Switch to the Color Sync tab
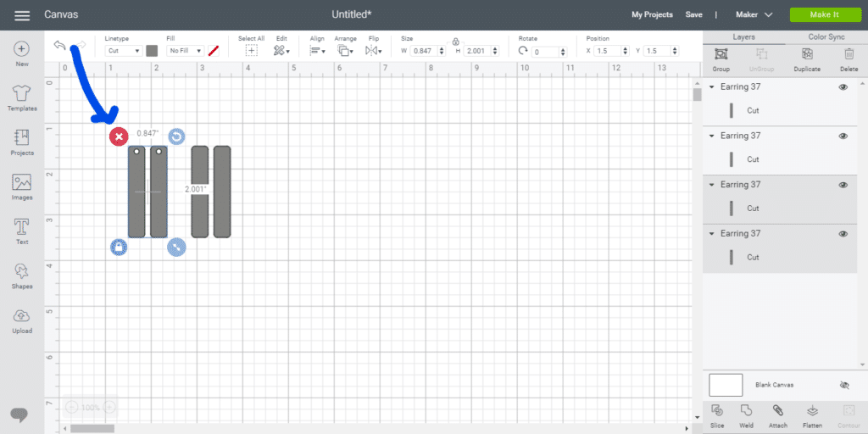The width and height of the screenshot is (868, 434). tap(826, 37)
